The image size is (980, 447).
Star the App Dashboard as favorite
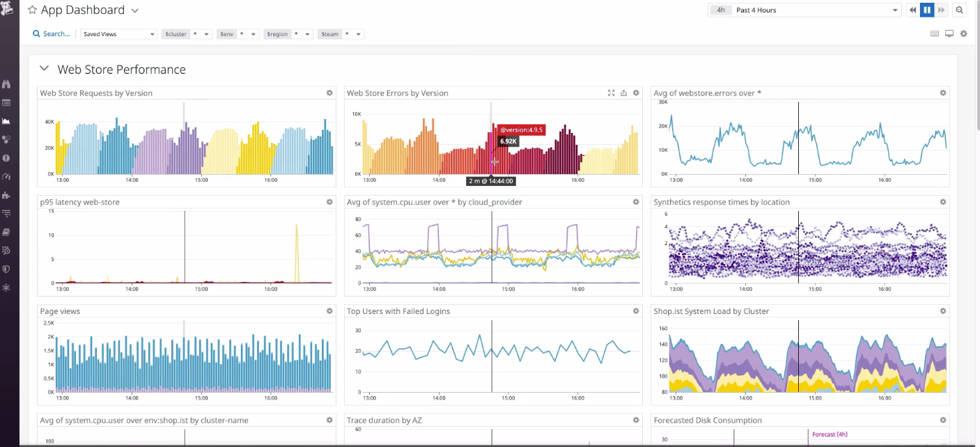(32, 10)
